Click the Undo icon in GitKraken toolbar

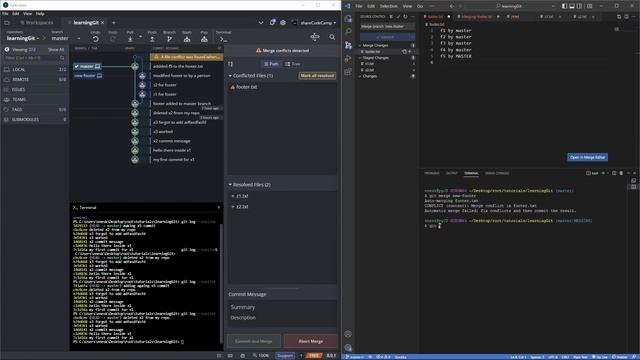pos(96,39)
